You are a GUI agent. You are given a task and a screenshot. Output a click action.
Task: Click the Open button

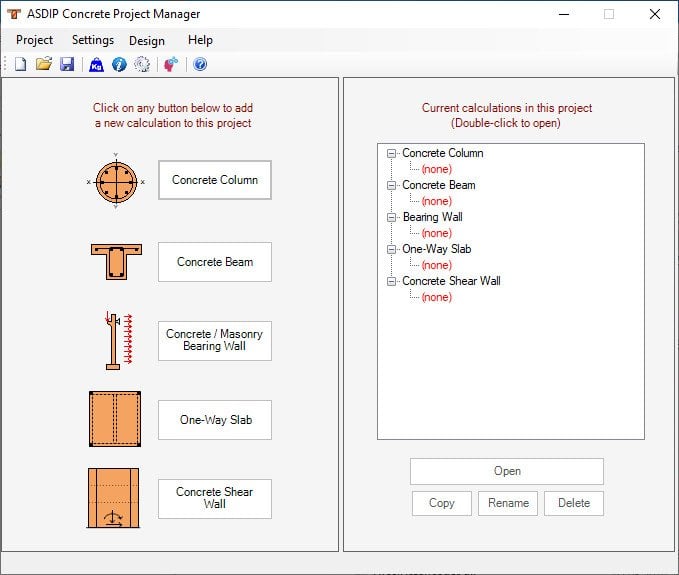[x=507, y=471]
